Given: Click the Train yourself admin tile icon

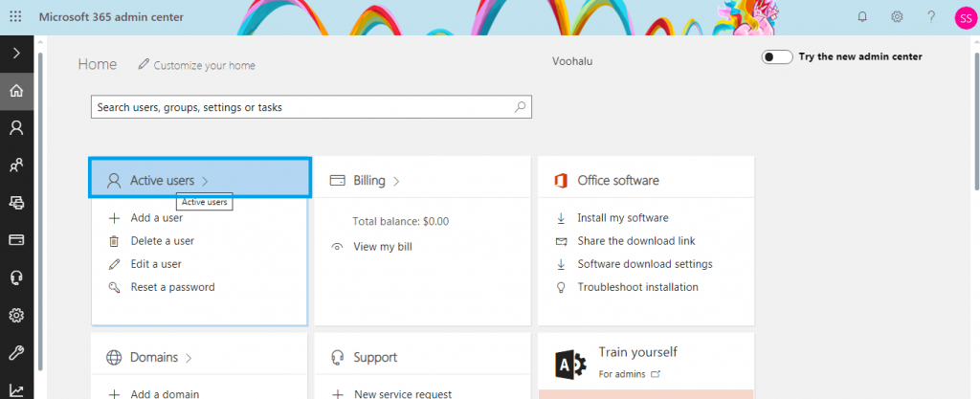Looking at the screenshot, I should click(x=570, y=364).
